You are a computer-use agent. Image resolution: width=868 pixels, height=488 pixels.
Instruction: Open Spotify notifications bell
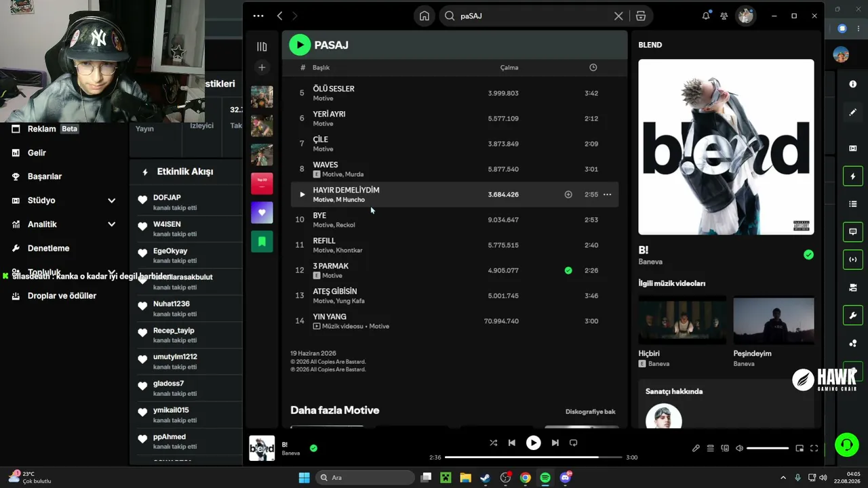[706, 16]
